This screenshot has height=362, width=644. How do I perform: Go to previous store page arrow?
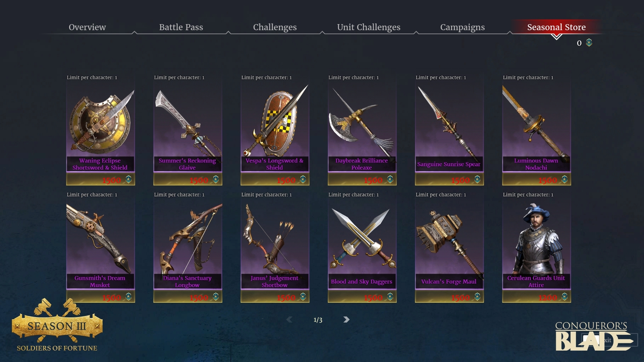click(x=289, y=320)
